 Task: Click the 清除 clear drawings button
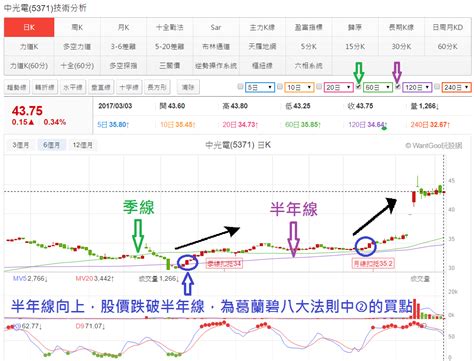pyautogui.click(x=188, y=87)
